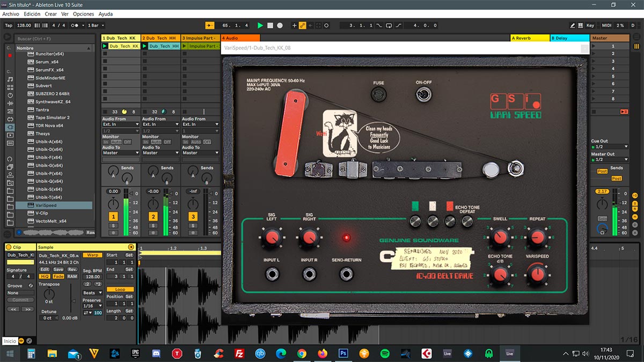Open track 3 Audio From Ext. In dropdown

point(200,124)
